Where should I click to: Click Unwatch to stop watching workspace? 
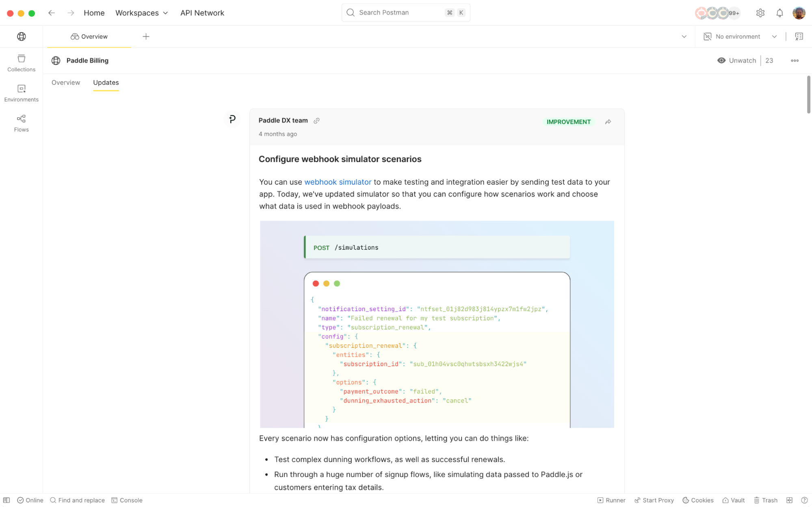[x=736, y=60]
